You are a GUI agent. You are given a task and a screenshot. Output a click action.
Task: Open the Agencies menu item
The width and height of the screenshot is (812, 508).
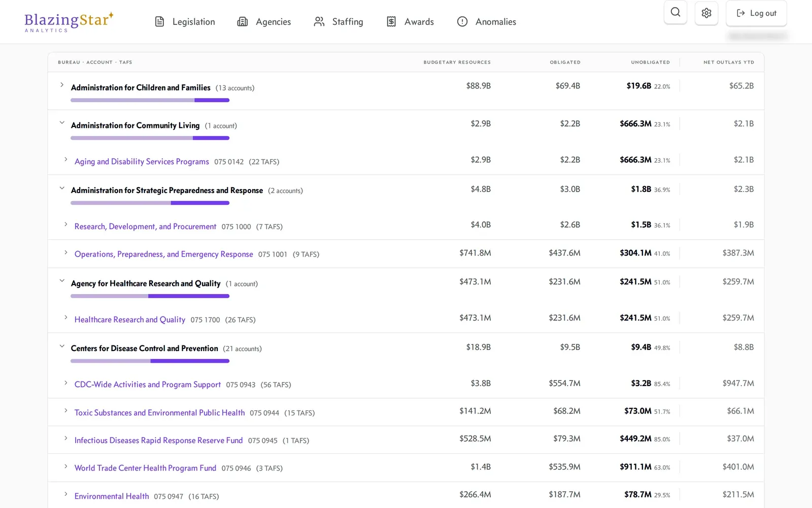pyautogui.click(x=264, y=22)
